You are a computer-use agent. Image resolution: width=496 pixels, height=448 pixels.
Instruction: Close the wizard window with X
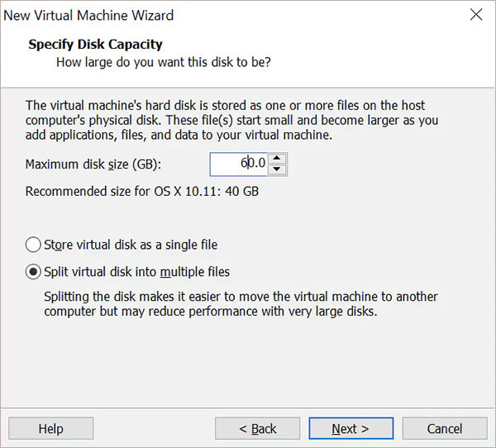click(x=476, y=15)
